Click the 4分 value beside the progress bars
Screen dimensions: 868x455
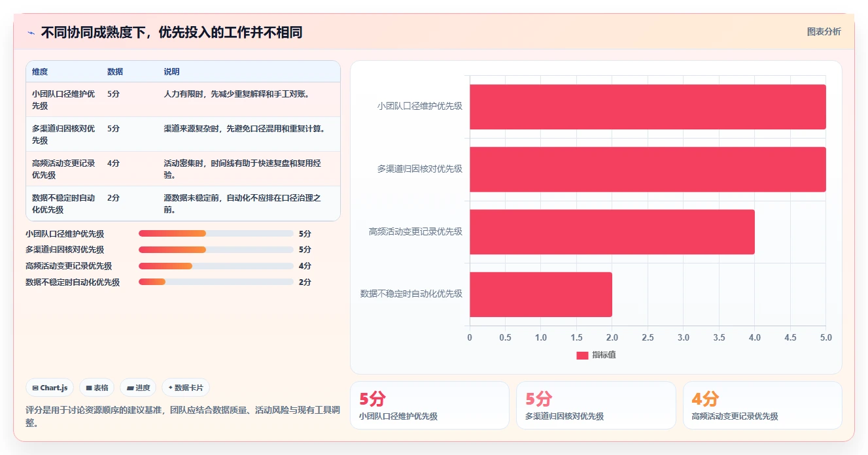pyautogui.click(x=305, y=266)
